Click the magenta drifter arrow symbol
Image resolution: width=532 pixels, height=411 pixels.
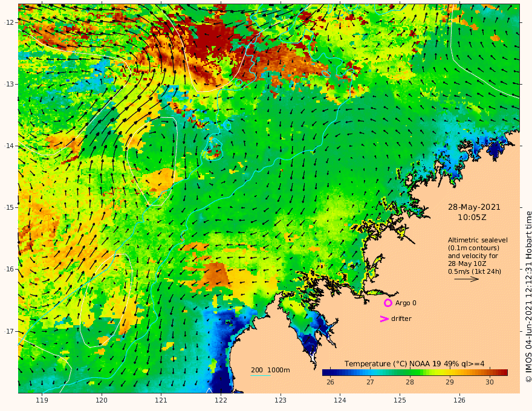(x=384, y=319)
